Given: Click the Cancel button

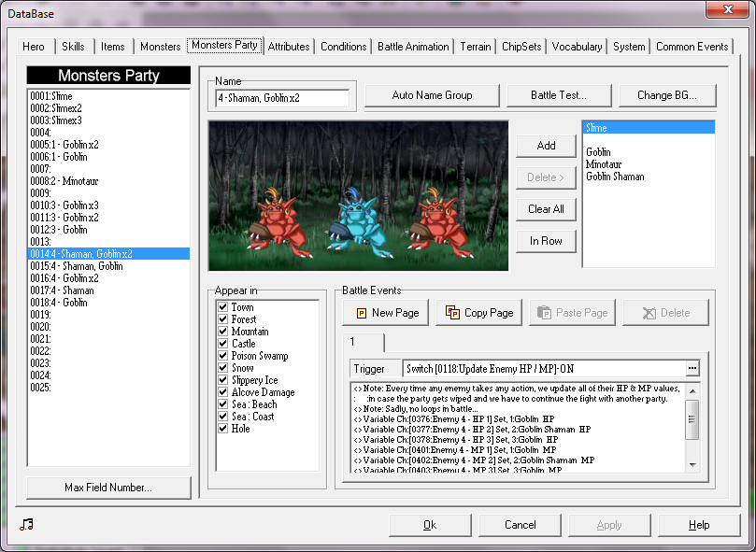Looking at the screenshot, I should [520, 525].
